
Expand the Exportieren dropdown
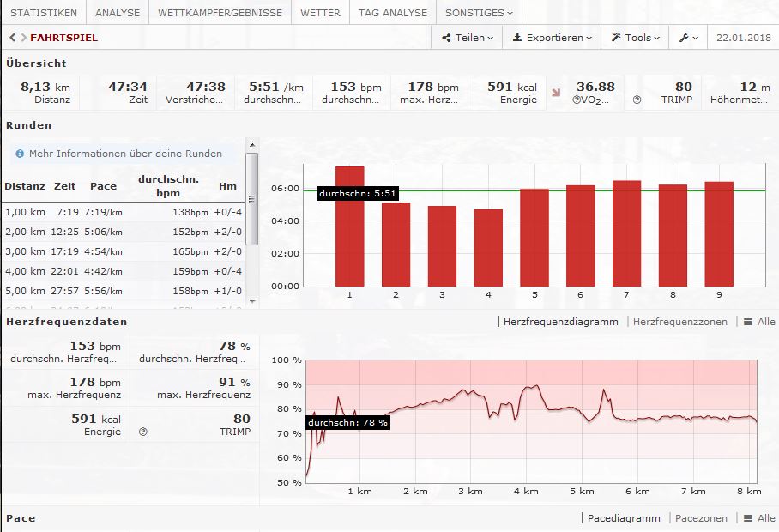pyautogui.click(x=553, y=38)
